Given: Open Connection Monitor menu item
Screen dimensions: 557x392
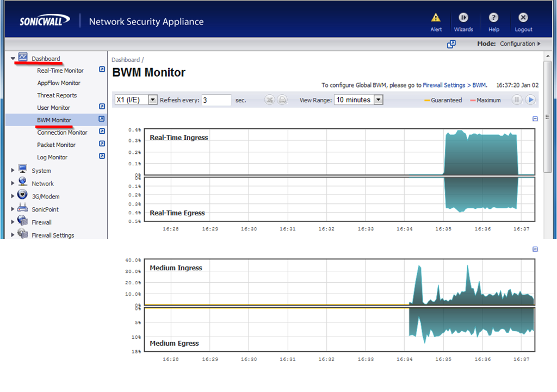Looking at the screenshot, I should (x=62, y=133).
